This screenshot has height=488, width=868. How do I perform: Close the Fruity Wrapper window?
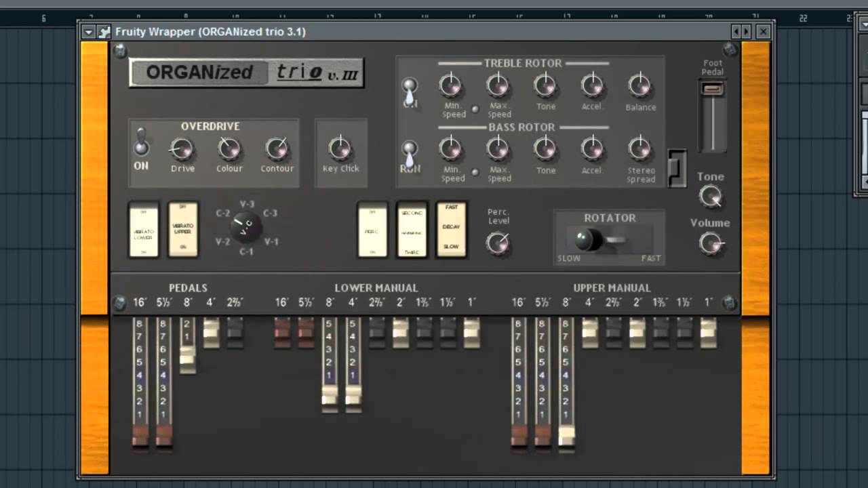pos(763,32)
